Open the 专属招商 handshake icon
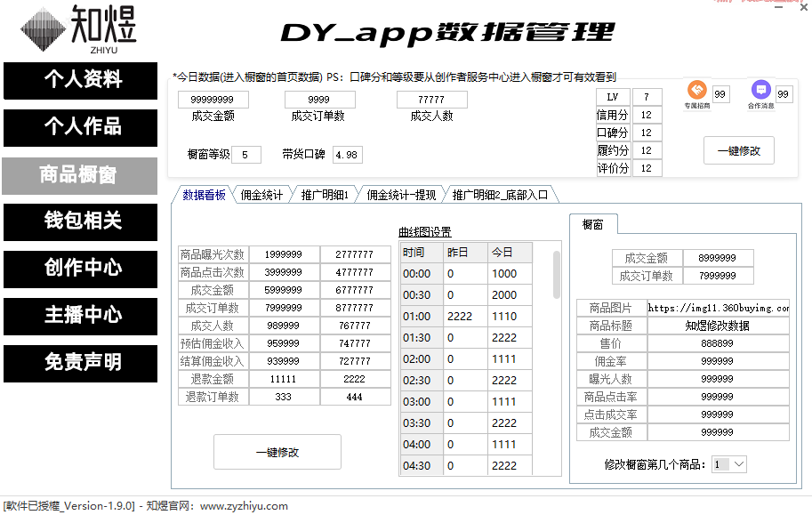 [x=698, y=92]
